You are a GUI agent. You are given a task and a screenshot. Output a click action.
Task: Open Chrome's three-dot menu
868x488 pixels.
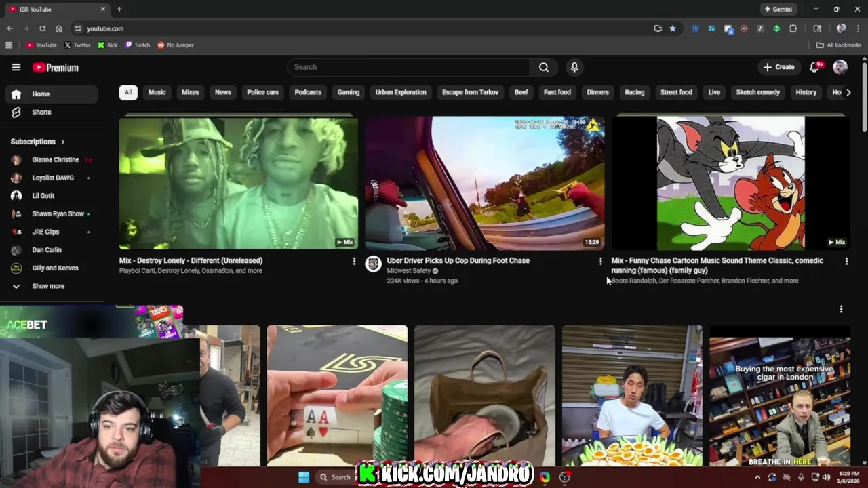[x=857, y=28]
